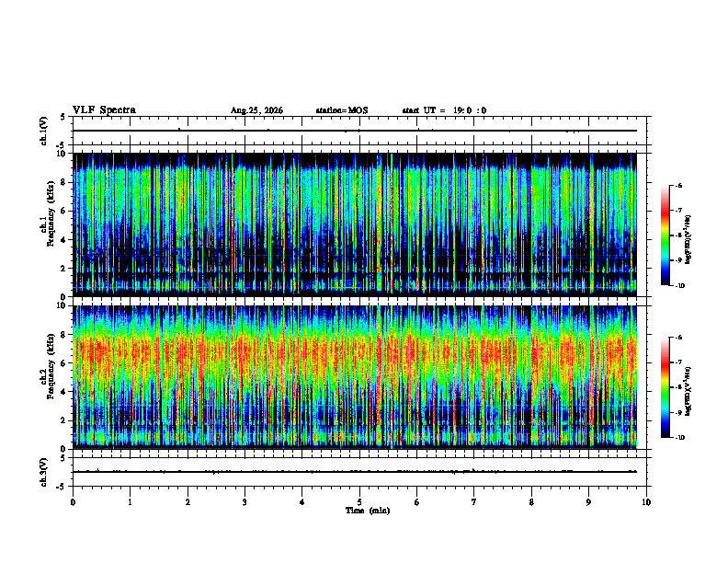Click the 0 minute tick label on time axis
Image resolution: width=728 pixels, height=563 pixels.
tap(73, 502)
